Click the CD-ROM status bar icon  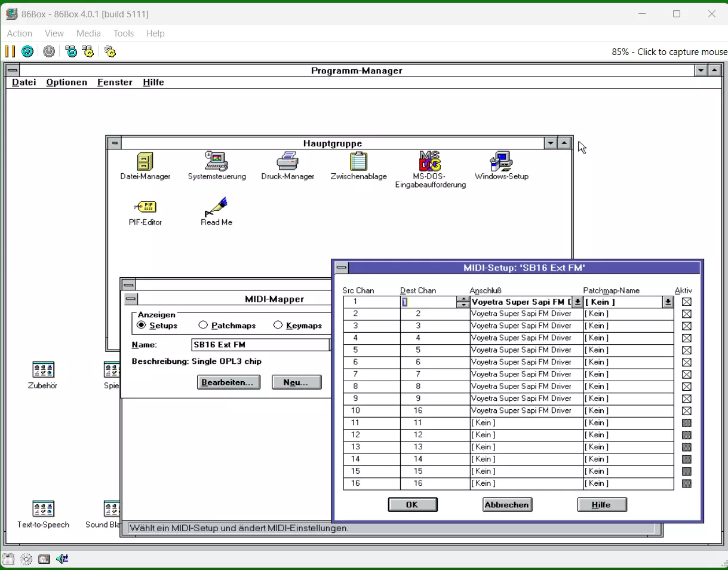[x=26, y=559]
